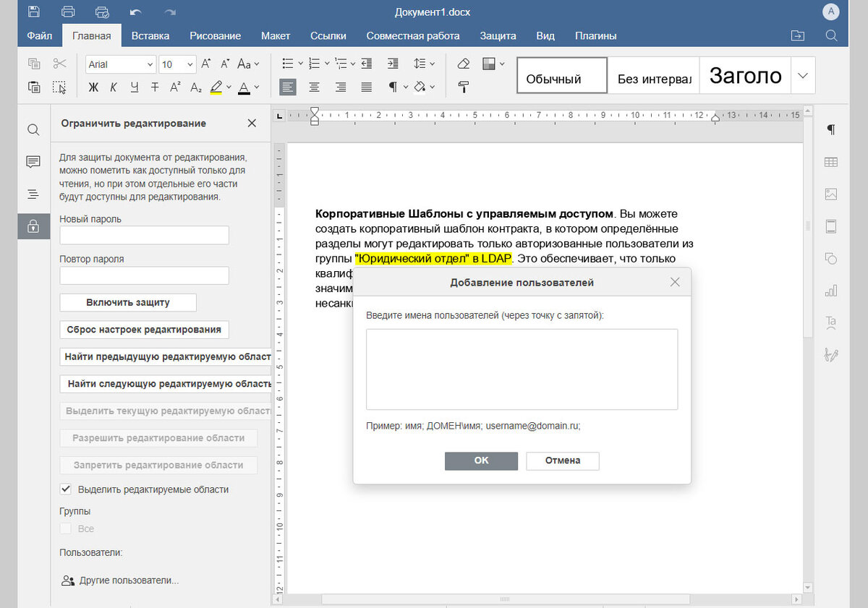
Task: Decrease the font size
Action: (226, 64)
